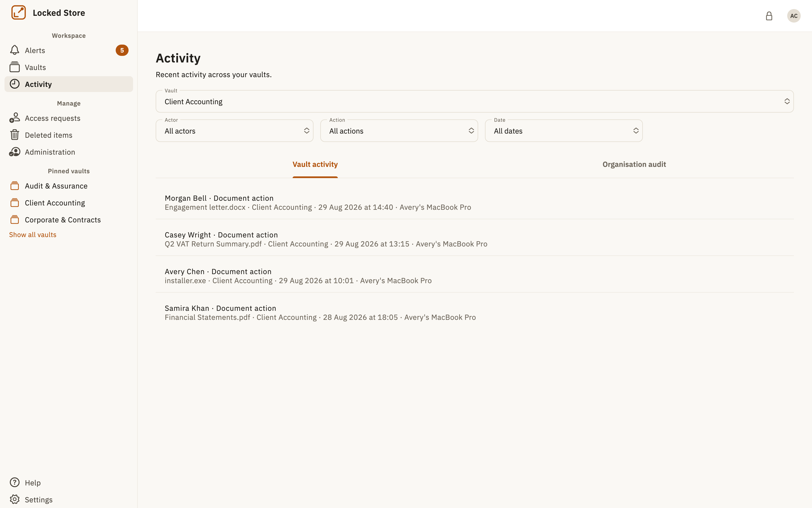
Task: Click the Action dropdown chevron arrows
Action: [x=471, y=131]
